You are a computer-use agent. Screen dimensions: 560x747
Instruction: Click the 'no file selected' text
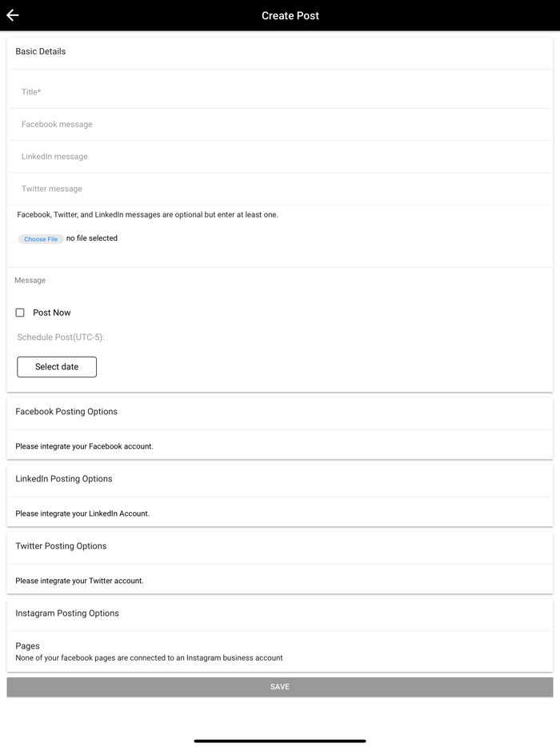coord(92,238)
